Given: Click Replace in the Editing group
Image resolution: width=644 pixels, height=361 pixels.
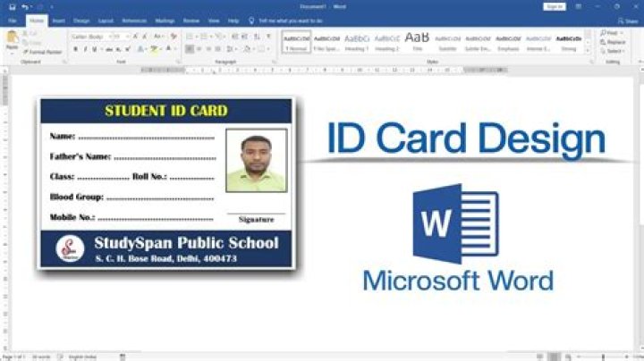Looking at the screenshot, I should (613, 42).
